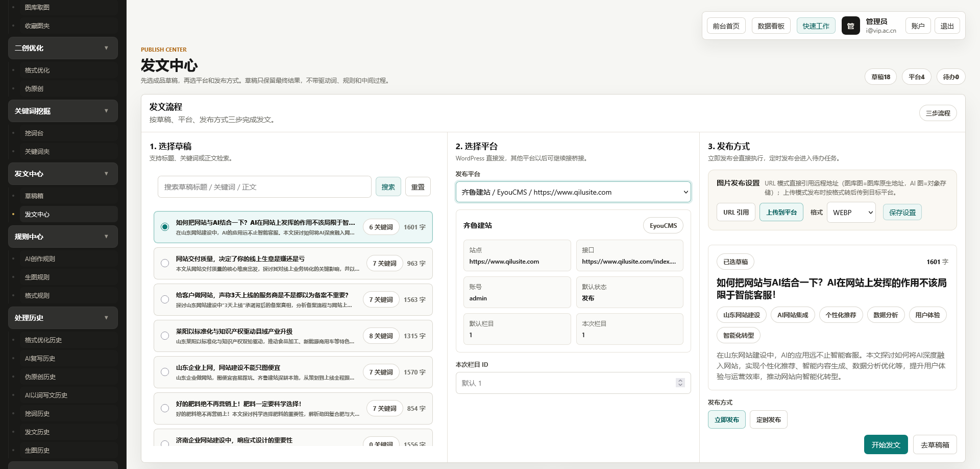
Task: Select draft 给客户做网站 radio button
Action: 165,299
